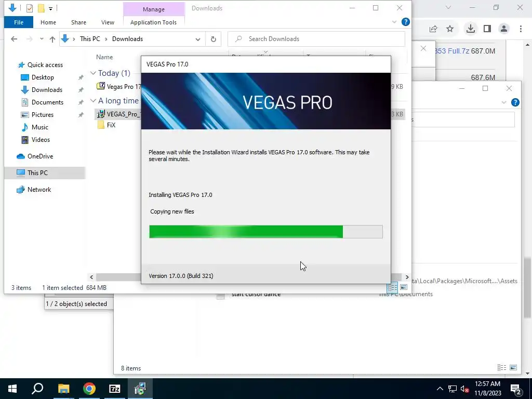The width and height of the screenshot is (532, 399).
Task: Click the right arrow of horizontal scrollbar
Action: (407, 277)
